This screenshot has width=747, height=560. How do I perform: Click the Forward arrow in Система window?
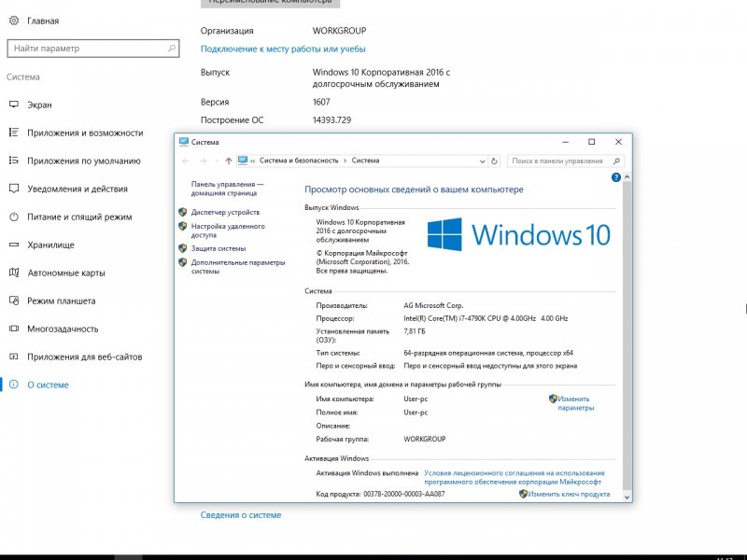point(203,161)
